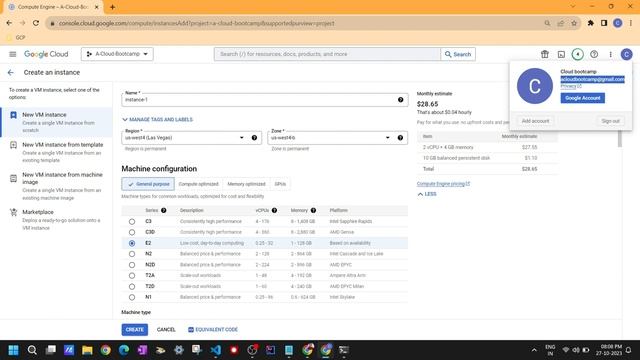Select the N2 series radio button
The width and height of the screenshot is (640, 360).
[x=132, y=254]
